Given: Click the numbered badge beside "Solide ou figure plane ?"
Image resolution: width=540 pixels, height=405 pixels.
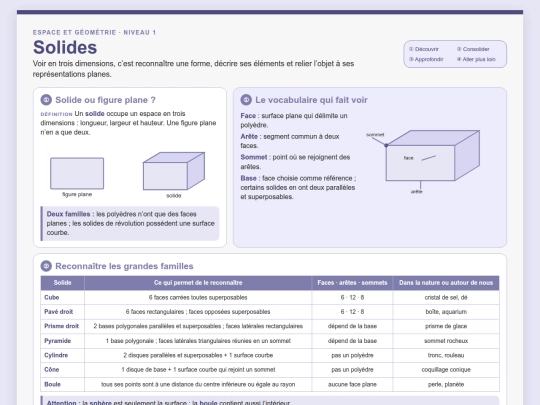Looking at the screenshot, I should coord(46,100).
